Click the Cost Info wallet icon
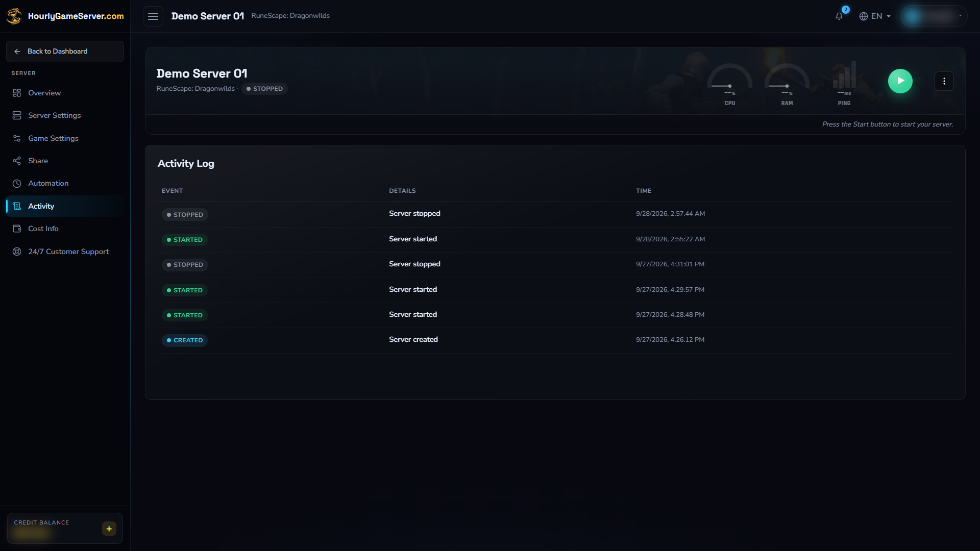Screen dimensions: 980x551 click(x=17, y=229)
